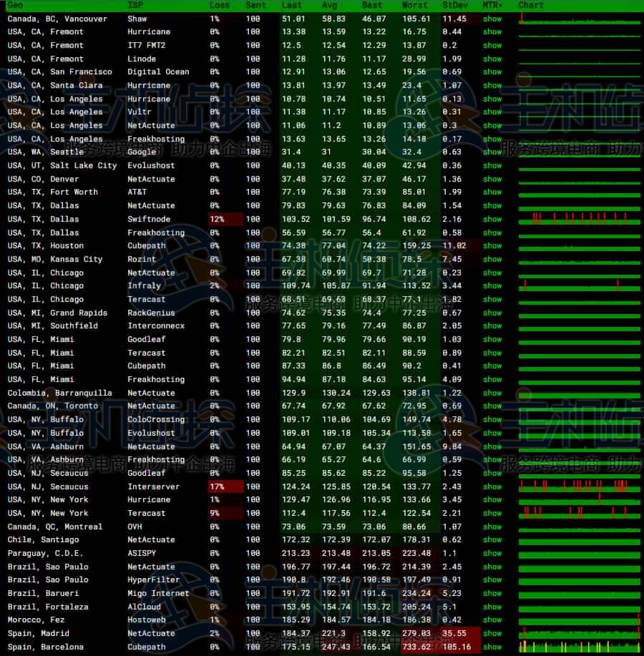Viewport: 644px width, 656px height.
Task: Sort by the Worst column header
Action: (415, 5)
